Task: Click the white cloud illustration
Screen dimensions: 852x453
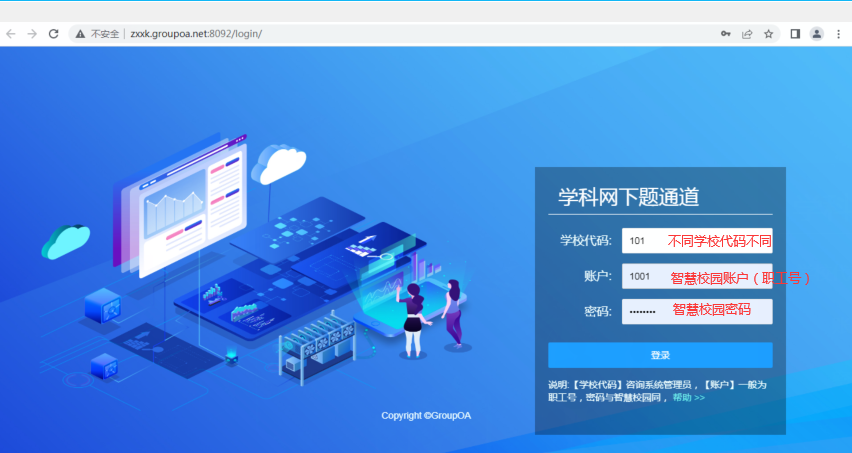Action: 277,163
